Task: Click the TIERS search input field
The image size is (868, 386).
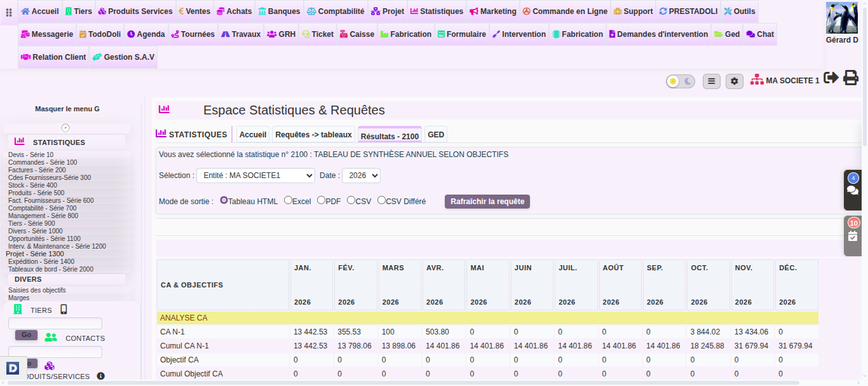Action: (x=55, y=323)
